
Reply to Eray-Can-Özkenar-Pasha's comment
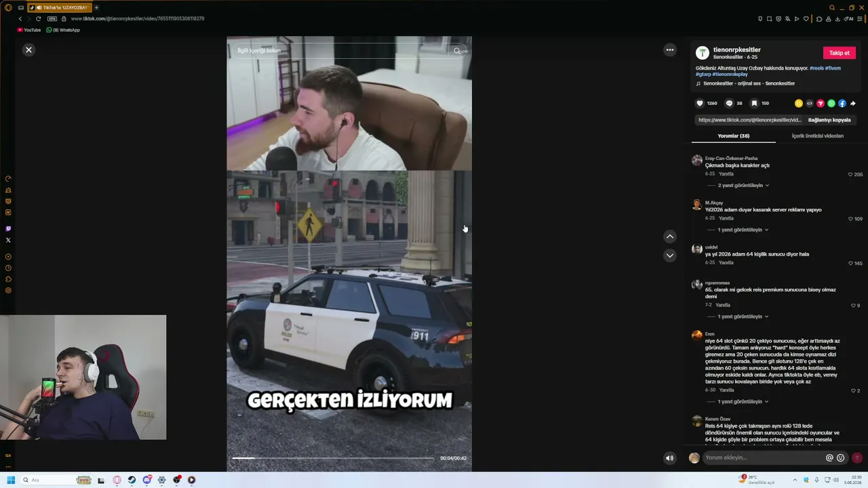tap(726, 174)
